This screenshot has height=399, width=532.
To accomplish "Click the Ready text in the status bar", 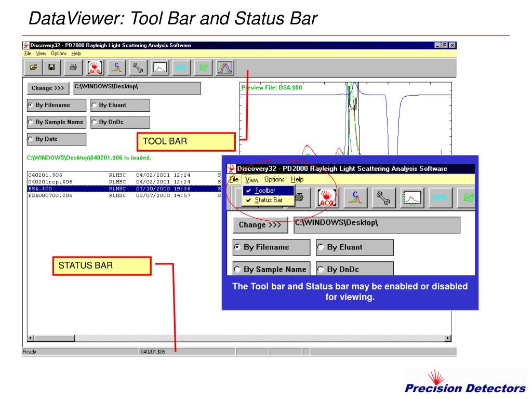I will click(x=29, y=352).
